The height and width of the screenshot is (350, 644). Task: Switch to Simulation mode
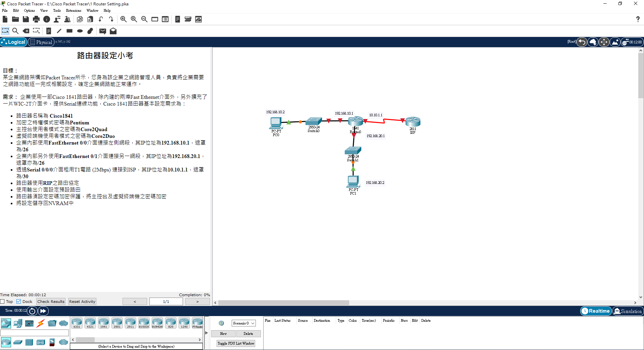628,311
